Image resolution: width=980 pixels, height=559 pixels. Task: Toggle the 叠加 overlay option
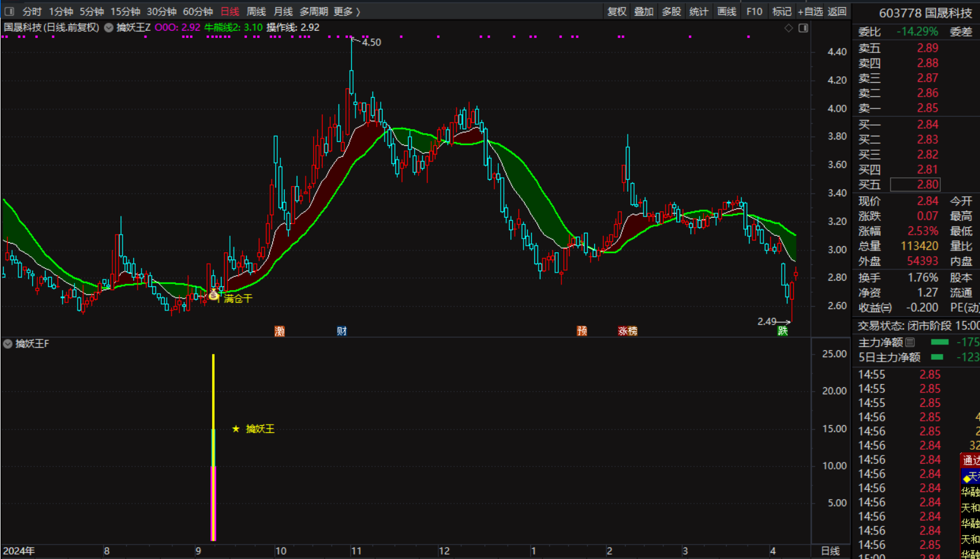[643, 11]
